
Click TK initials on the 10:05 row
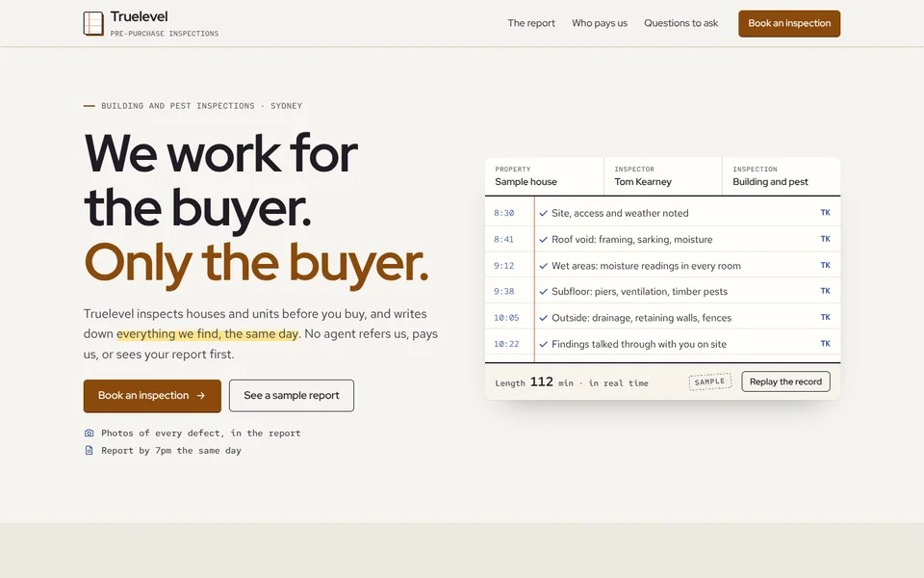825,317
